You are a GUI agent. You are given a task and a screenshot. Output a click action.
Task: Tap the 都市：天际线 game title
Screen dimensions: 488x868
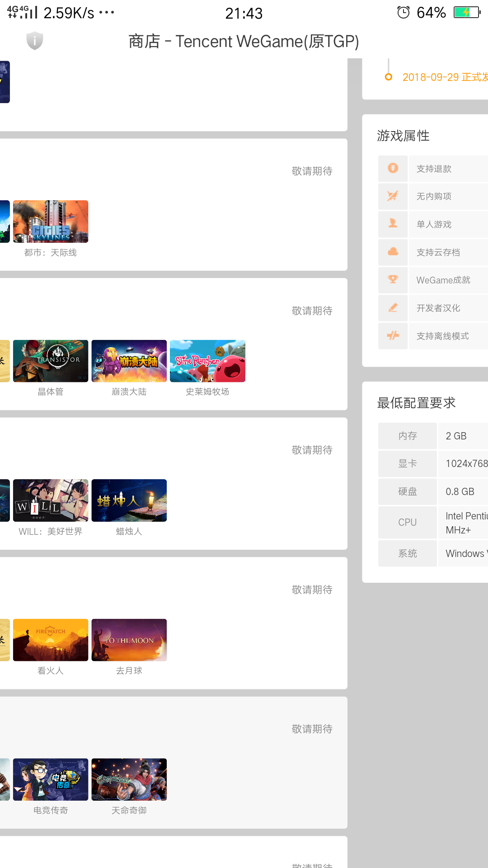[51, 252]
